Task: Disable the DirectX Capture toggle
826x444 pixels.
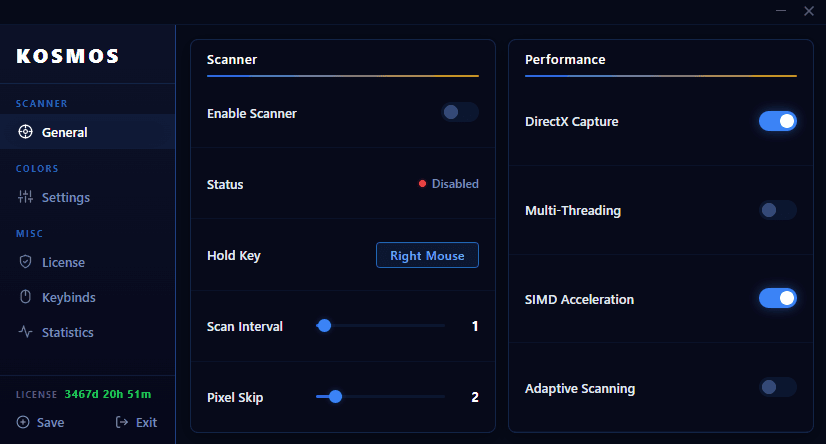Action: click(777, 121)
